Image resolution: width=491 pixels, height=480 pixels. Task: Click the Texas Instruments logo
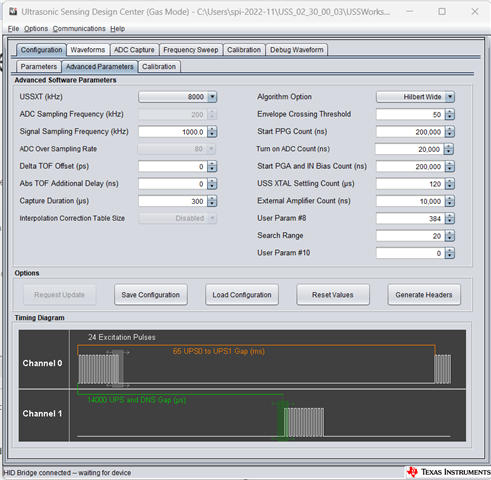coord(449,472)
